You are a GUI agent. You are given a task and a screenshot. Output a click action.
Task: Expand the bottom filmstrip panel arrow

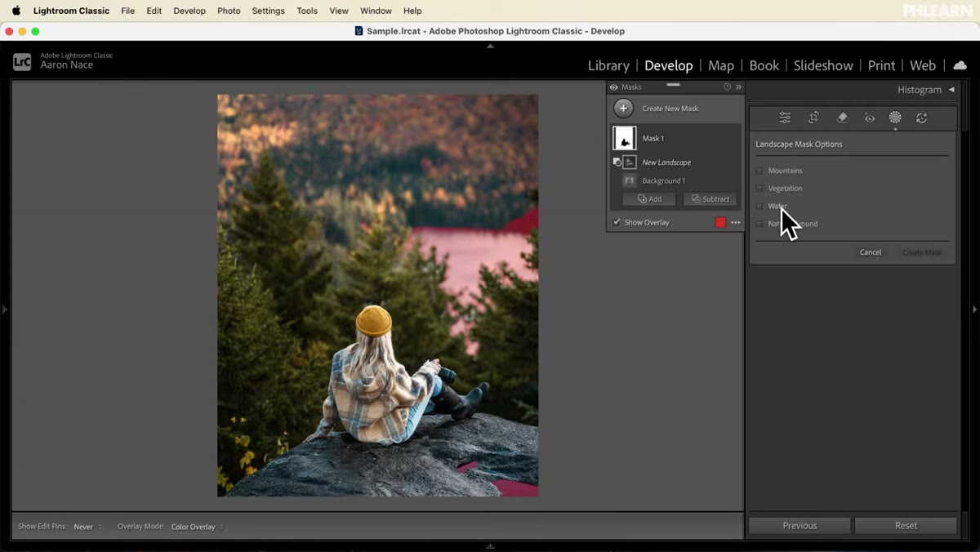pyautogui.click(x=490, y=546)
